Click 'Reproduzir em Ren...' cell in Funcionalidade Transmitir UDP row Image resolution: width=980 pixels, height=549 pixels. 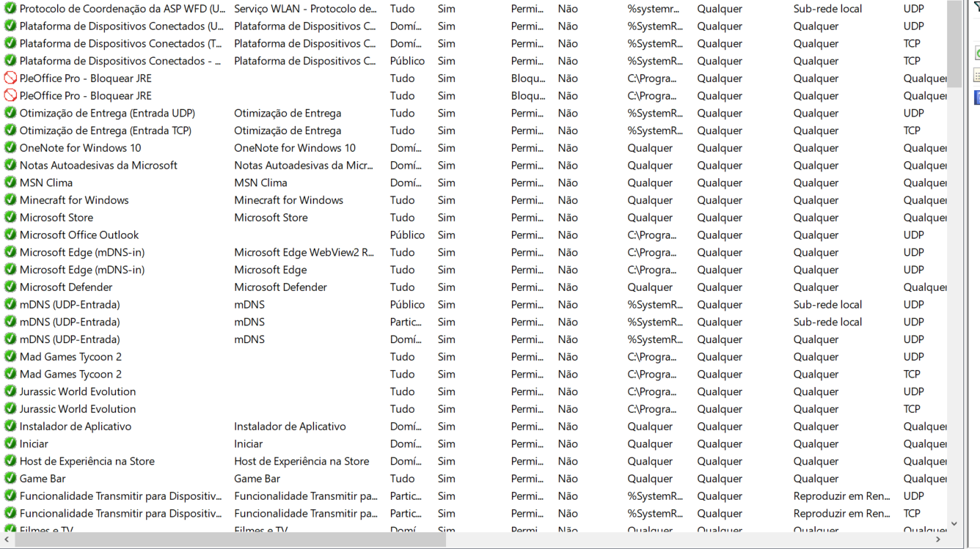841,496
